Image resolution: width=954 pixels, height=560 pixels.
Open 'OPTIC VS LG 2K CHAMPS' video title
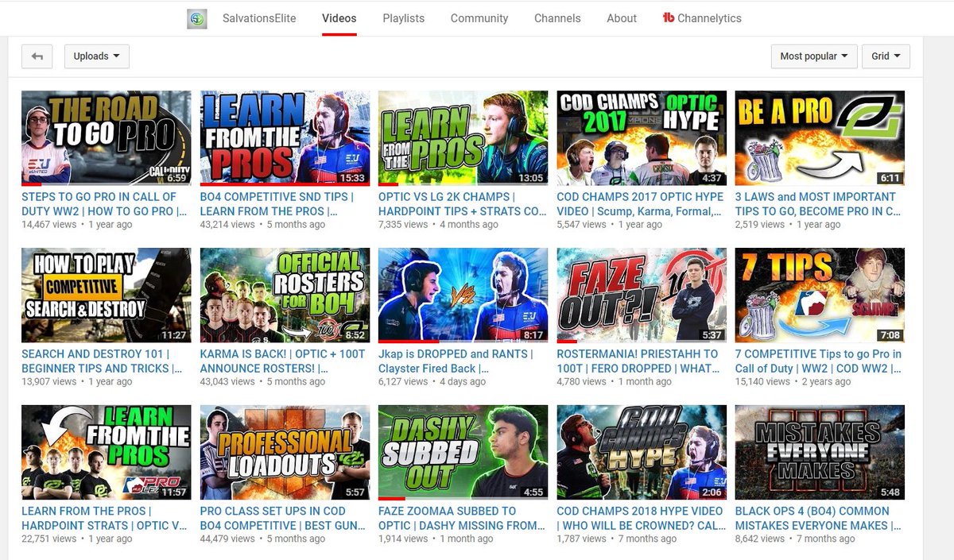[x=463, y=204]
